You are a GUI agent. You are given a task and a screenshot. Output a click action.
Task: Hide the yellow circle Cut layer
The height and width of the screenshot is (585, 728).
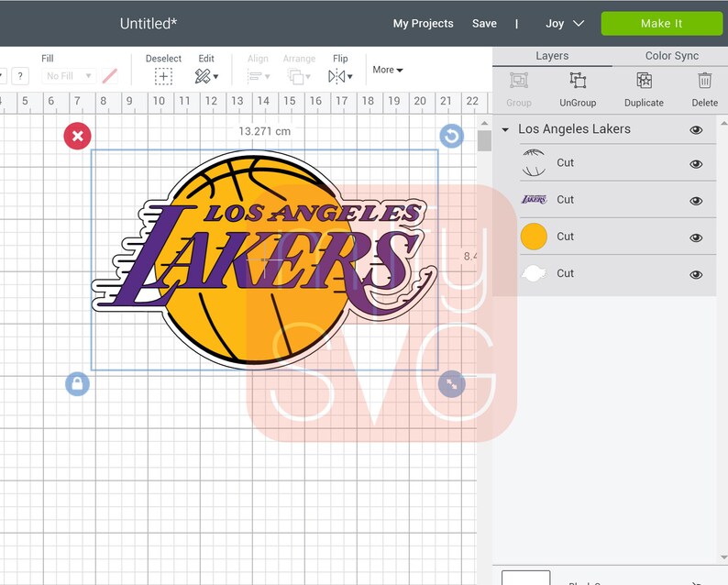pyautogui.click(x=696, y=237)
